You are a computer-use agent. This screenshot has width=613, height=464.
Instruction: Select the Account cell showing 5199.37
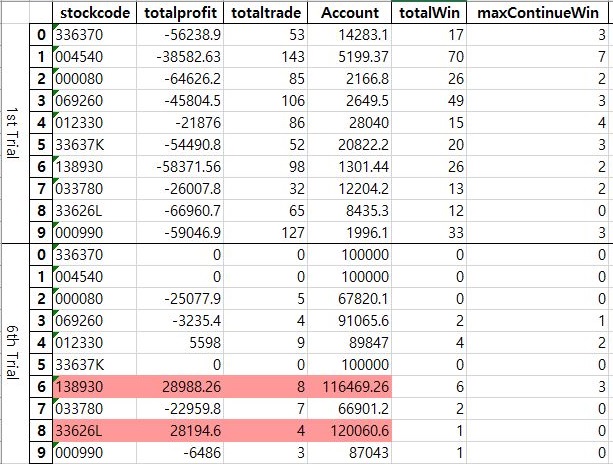[x=350, y=57]
